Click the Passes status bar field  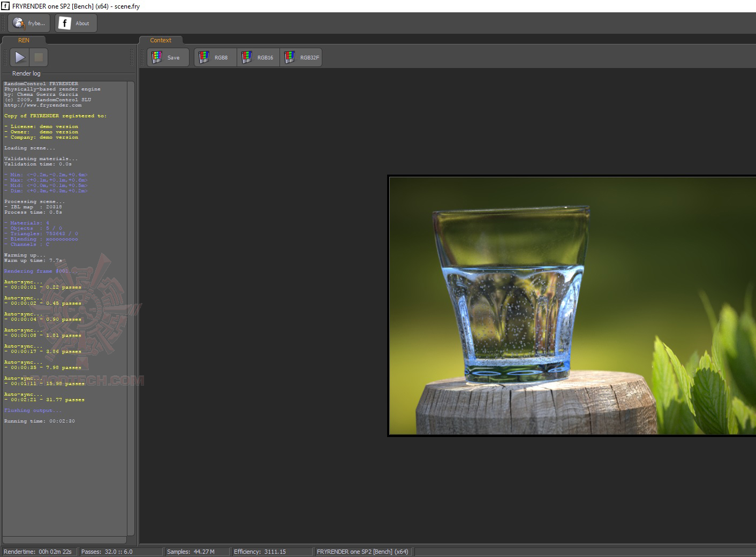point(120,552)
